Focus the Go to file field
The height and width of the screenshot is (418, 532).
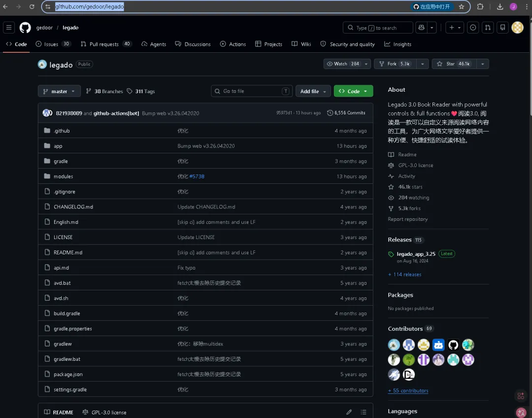tap(252, 91)
